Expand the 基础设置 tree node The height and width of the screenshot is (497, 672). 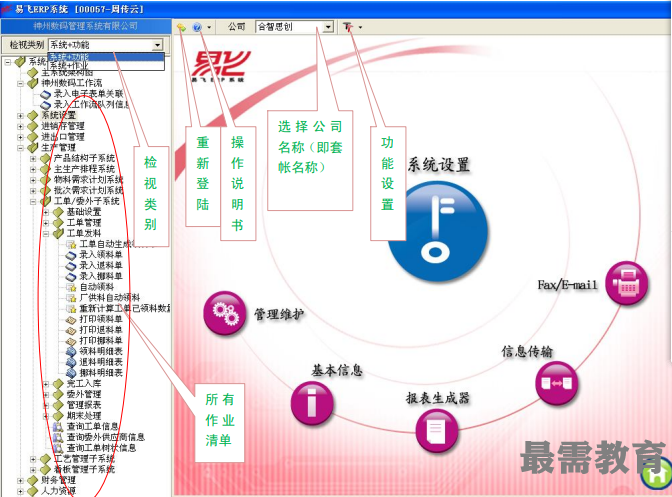click(46, 212)
